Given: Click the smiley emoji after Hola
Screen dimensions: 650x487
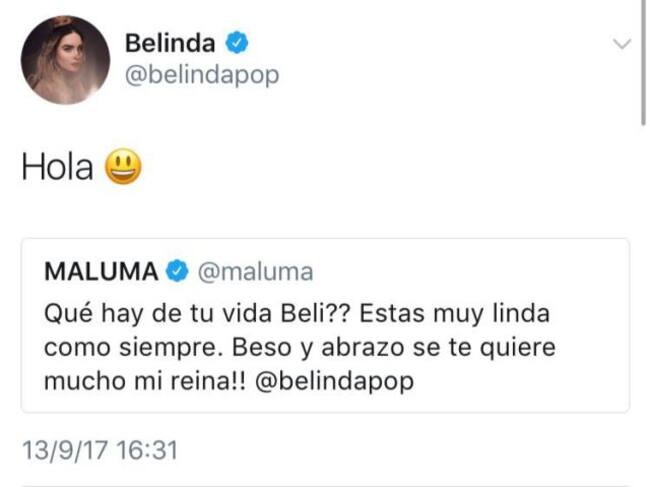Looking at the screenshot, I should 123,166.
